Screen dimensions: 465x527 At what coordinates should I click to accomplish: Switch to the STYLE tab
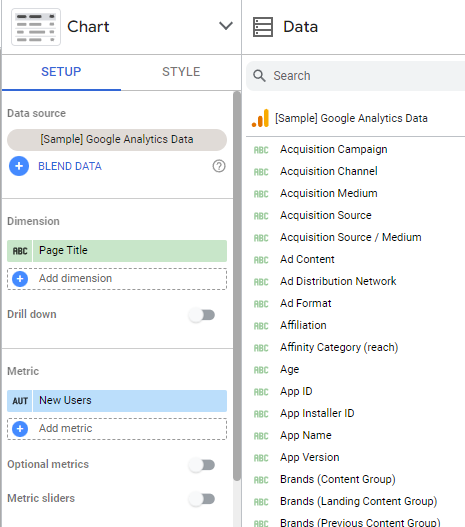click(181, 72)
